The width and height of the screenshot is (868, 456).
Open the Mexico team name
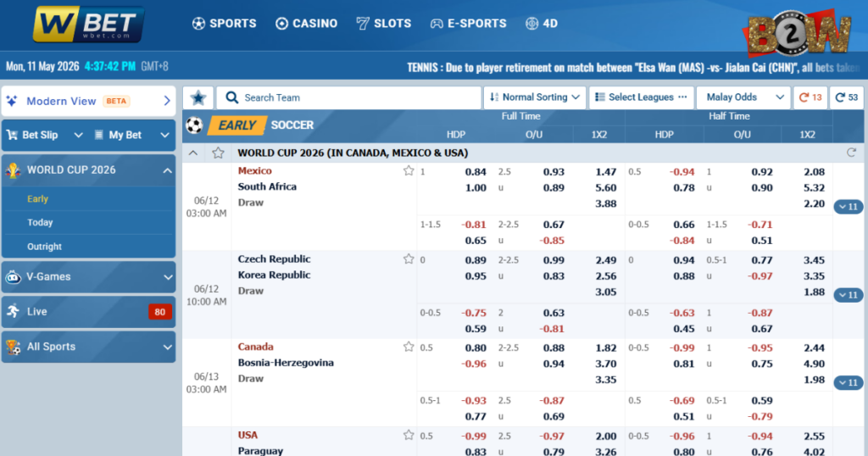tap(254, 171)
